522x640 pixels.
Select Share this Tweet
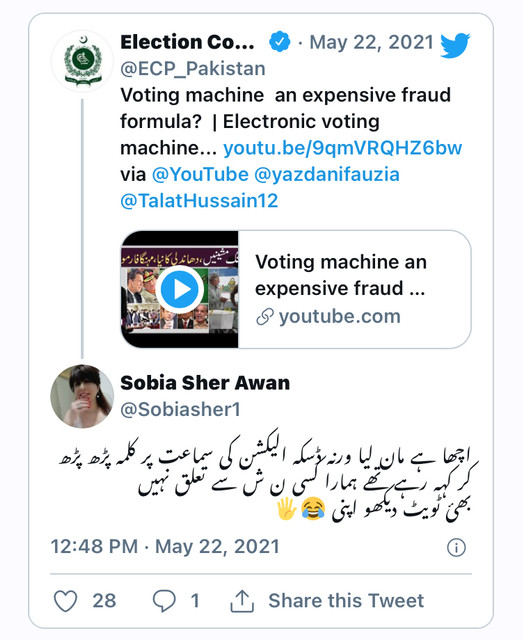tap(346, 601)
